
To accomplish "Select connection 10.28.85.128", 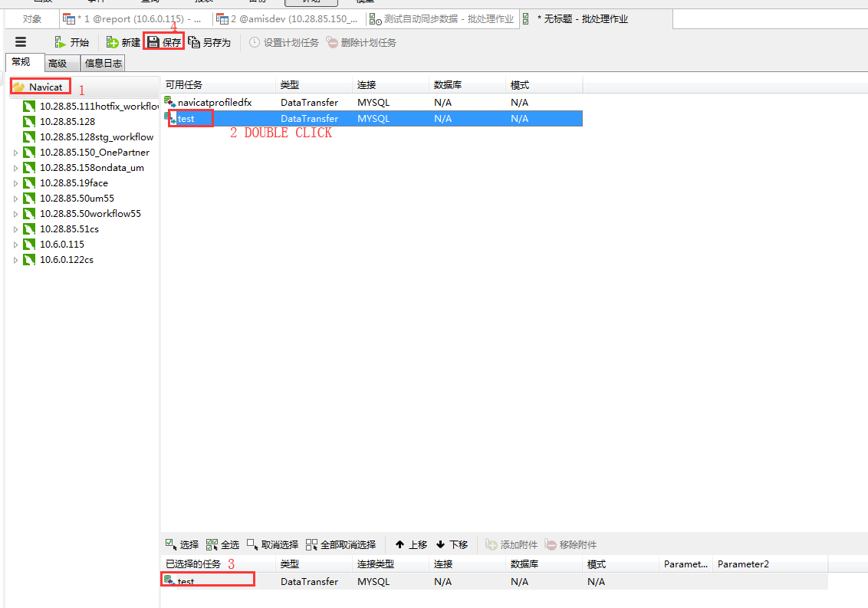I will coord(59,121).
